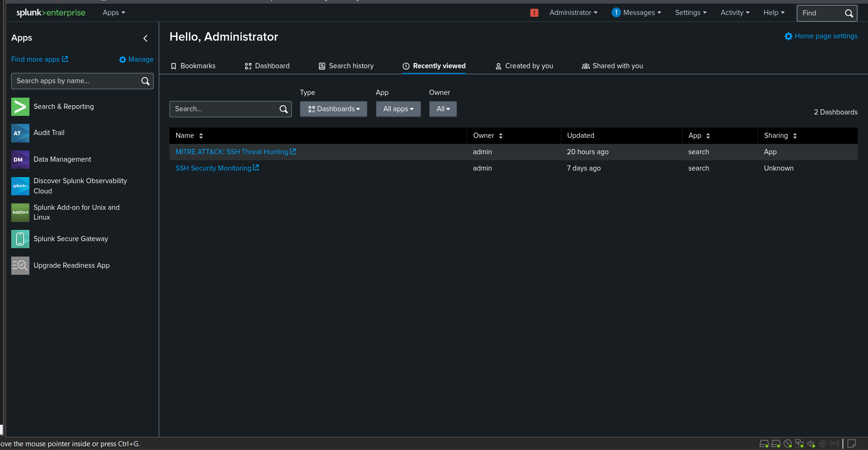Open the SSH Security Monitoring dashboard

point(213,168)
